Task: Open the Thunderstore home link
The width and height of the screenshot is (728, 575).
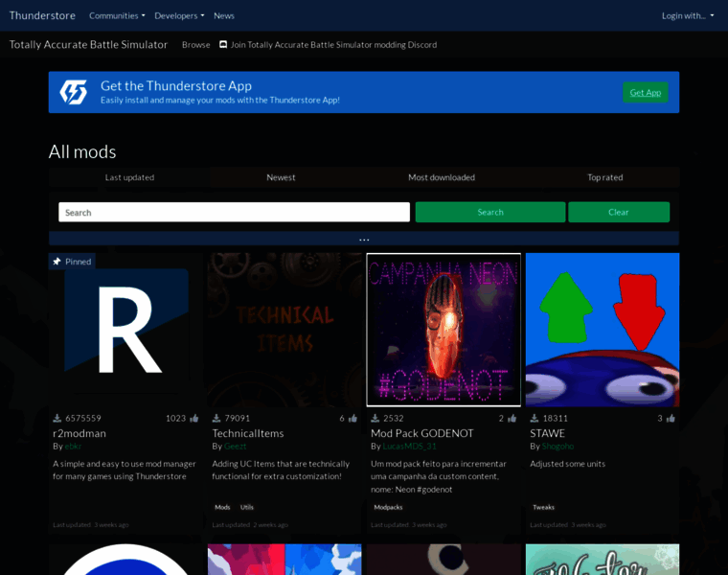Action: tap(42, 15)
